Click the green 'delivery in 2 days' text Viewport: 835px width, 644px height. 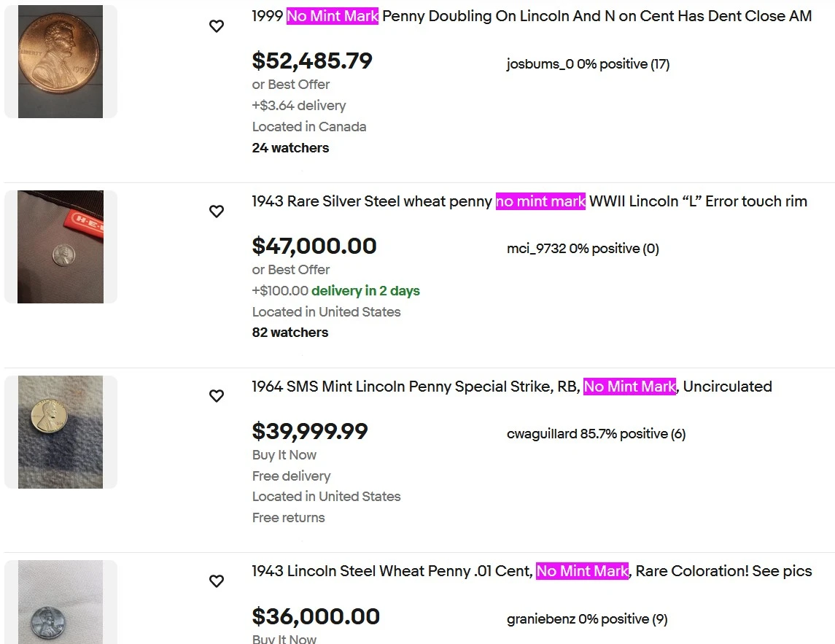(365, 291)
